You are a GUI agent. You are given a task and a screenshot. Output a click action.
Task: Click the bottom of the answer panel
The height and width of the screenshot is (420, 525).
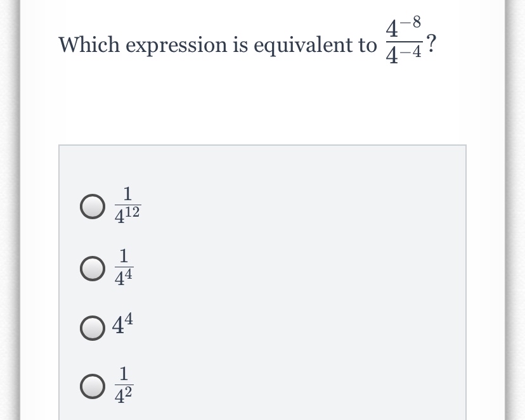click(262, 415)
